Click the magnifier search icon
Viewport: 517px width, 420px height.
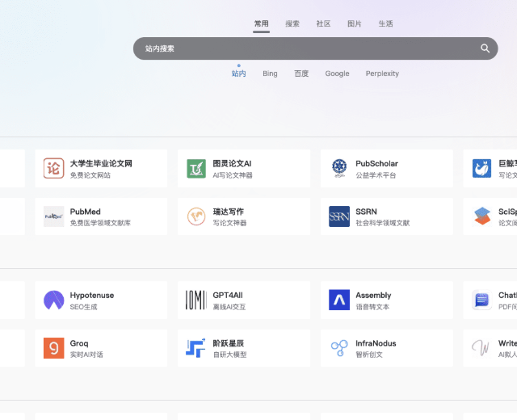(x=485, y=48)
